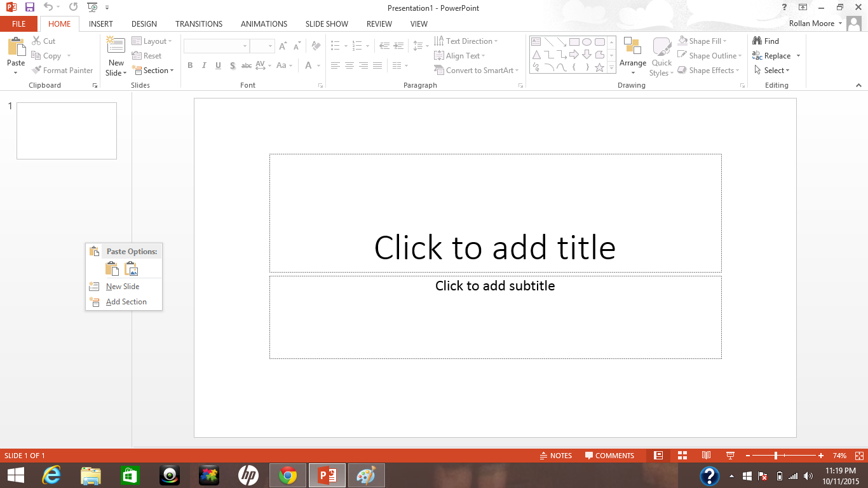Choose New Slide from context menu
Image resolution: width=868 pixels, height=488 pixels.
tap(124, 287)
